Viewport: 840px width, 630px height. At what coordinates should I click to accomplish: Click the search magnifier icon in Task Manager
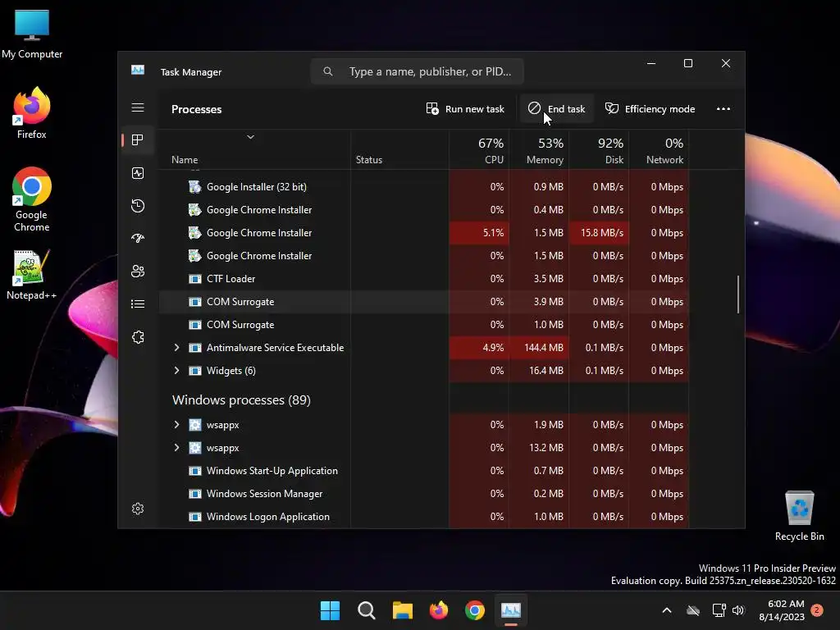click(x=328, y=71)
